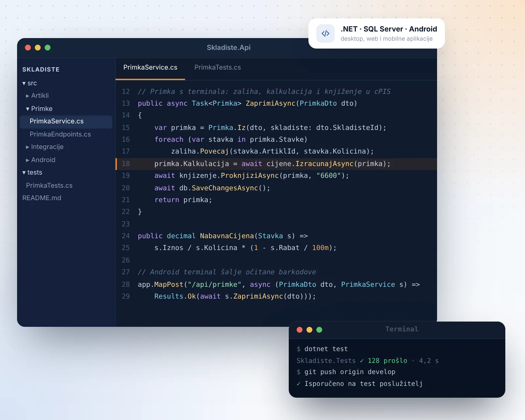Click "/api/primke" route string on line 28
This screenshot has height=420, width=525.
[x=215, y=284]
